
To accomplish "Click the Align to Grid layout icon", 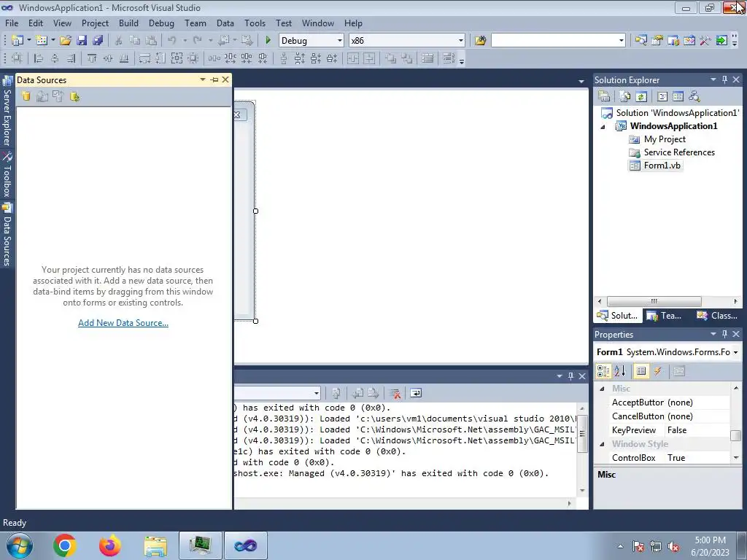I will (18, 58).
